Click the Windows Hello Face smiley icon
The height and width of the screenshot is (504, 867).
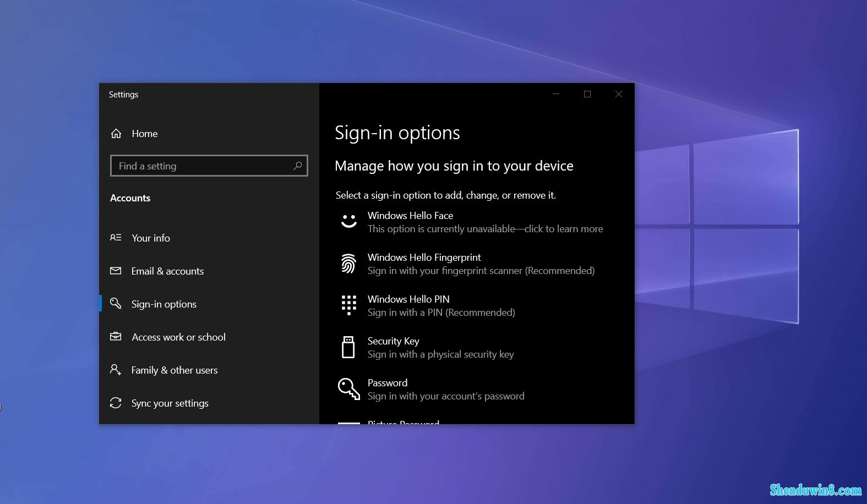(x=349, y=221)
